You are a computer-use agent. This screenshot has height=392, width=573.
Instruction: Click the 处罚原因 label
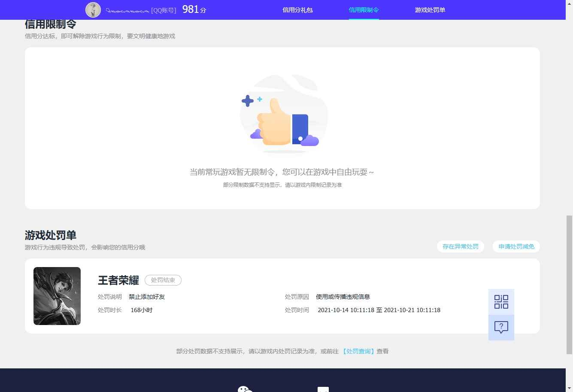click(297, 297)
